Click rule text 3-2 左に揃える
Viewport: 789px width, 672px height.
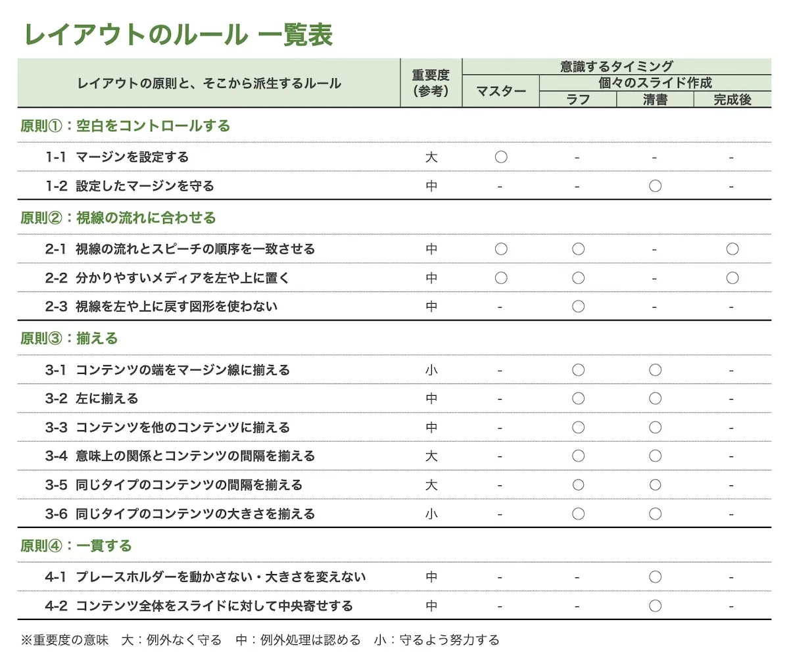point(91,398)
